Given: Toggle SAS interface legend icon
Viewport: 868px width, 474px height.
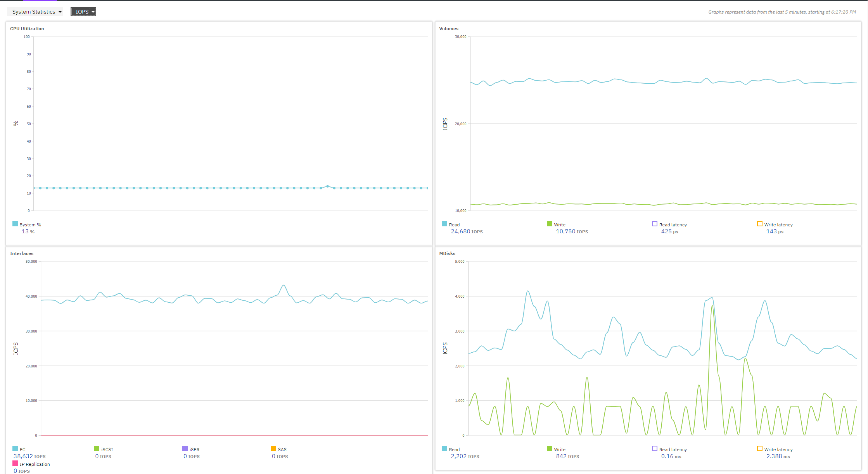Looking at the screenshot, I should (x=273, y=448).
